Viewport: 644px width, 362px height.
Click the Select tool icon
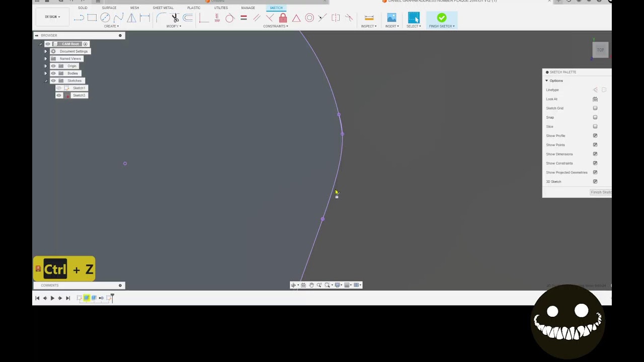pyautogui.click(x=414, y=18)
